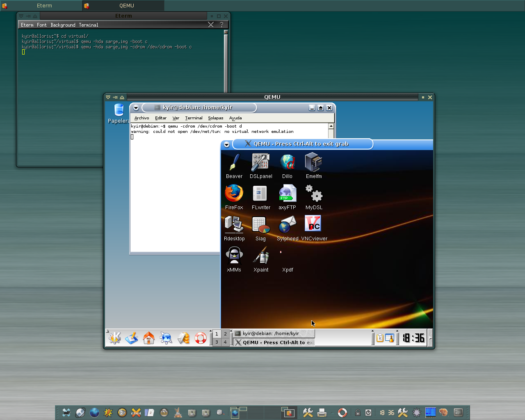Shade the outer QEMU window with up-triangle
The height and width of the screenshot is (420, 525).
click(x=122, y=97)
